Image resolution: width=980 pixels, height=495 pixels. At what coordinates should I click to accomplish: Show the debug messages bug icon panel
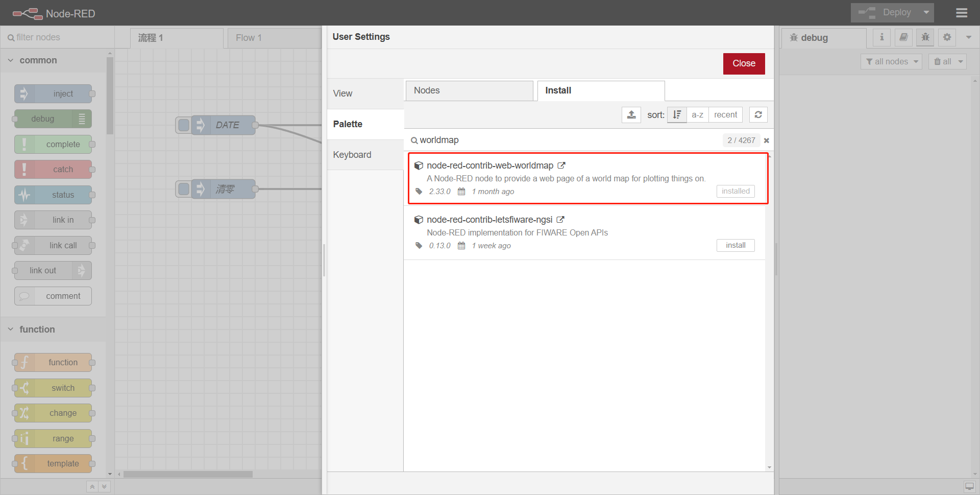[925, 37]
